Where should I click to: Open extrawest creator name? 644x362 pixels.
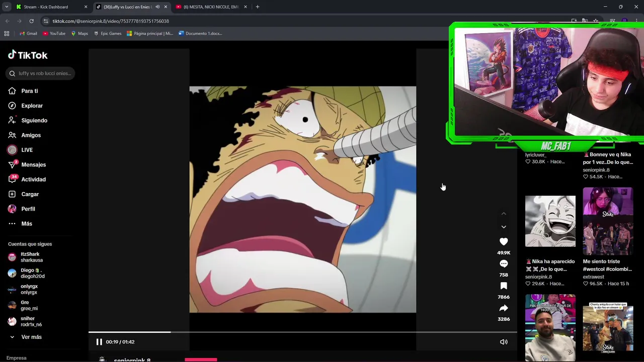[x=594, y=277]
